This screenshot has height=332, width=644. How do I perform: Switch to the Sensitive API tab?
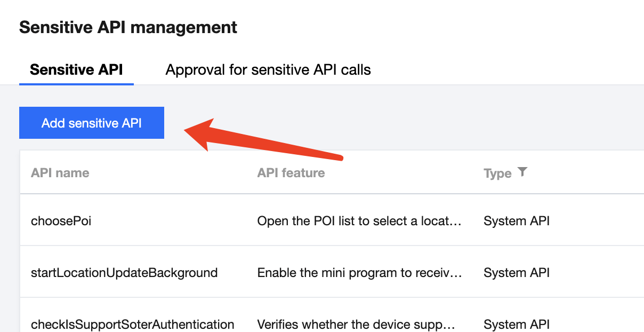pos(76,69)
